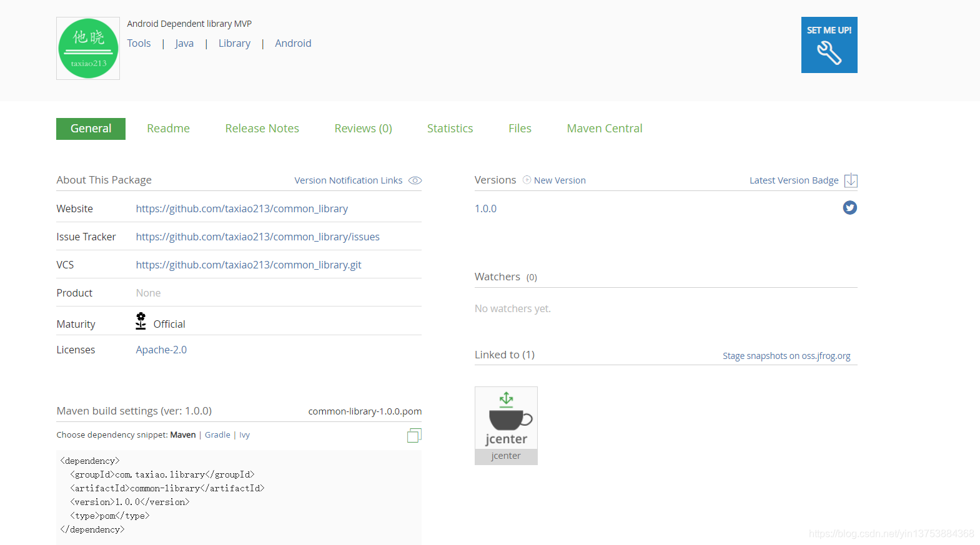980x545 pixels.
Task: Share version 1.0.0 via Twitter icon
Action: tap(849, 208)
